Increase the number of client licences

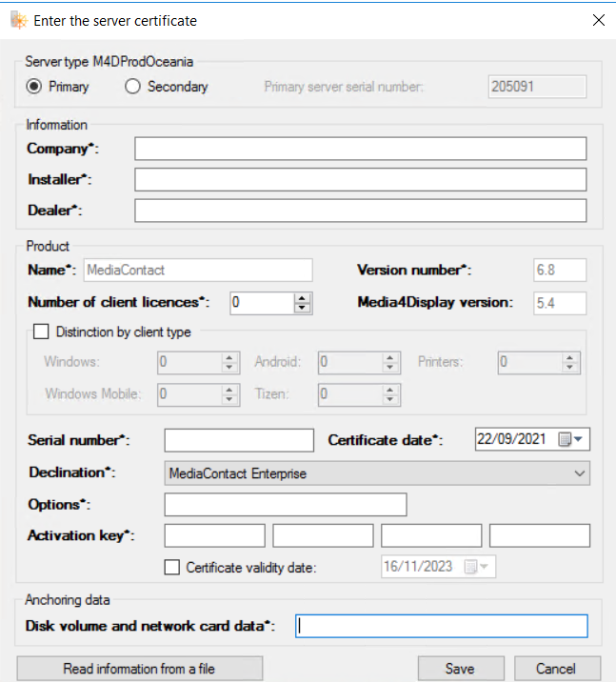point(303,297)
